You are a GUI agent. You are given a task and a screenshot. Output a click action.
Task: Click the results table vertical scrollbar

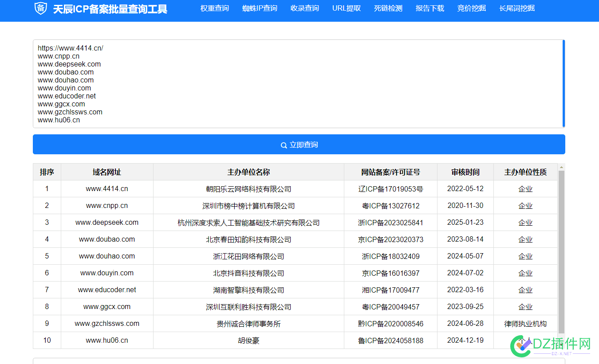click(x=561, y=251)
